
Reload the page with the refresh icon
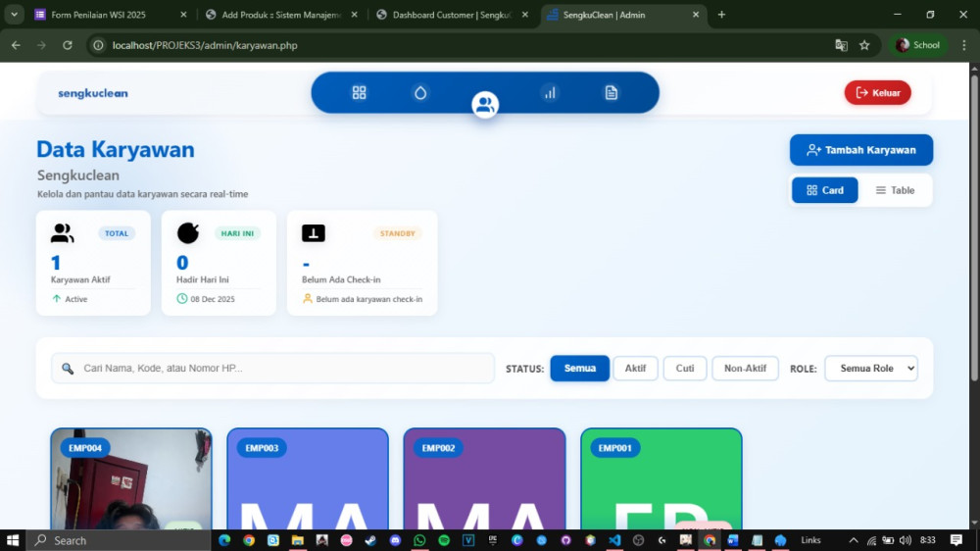(68, 45)
